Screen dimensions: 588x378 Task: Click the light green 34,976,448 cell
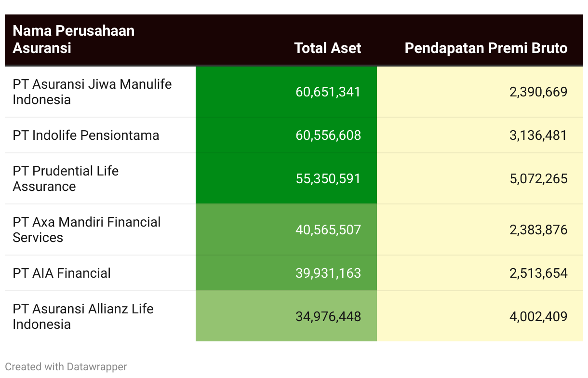(x=328, y=316)
